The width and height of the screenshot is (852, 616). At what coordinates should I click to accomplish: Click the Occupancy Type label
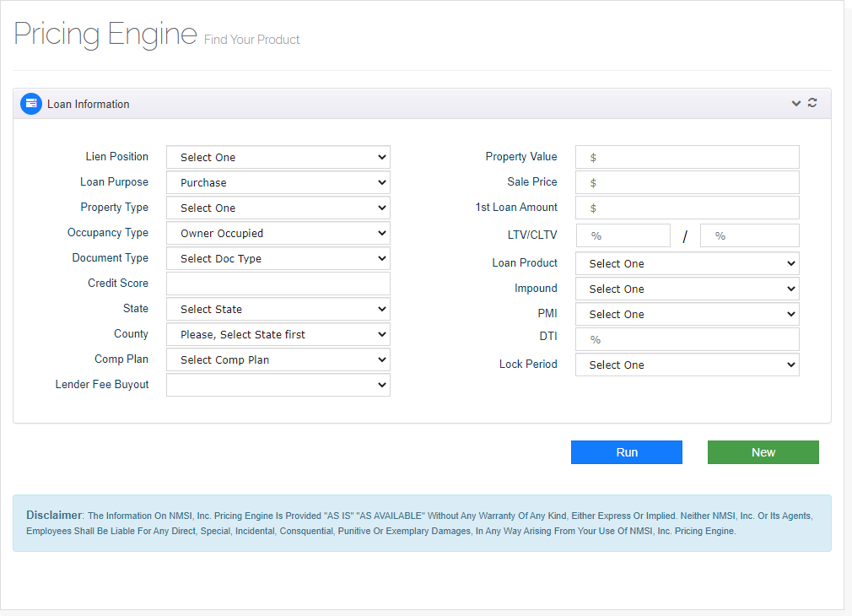108,233
